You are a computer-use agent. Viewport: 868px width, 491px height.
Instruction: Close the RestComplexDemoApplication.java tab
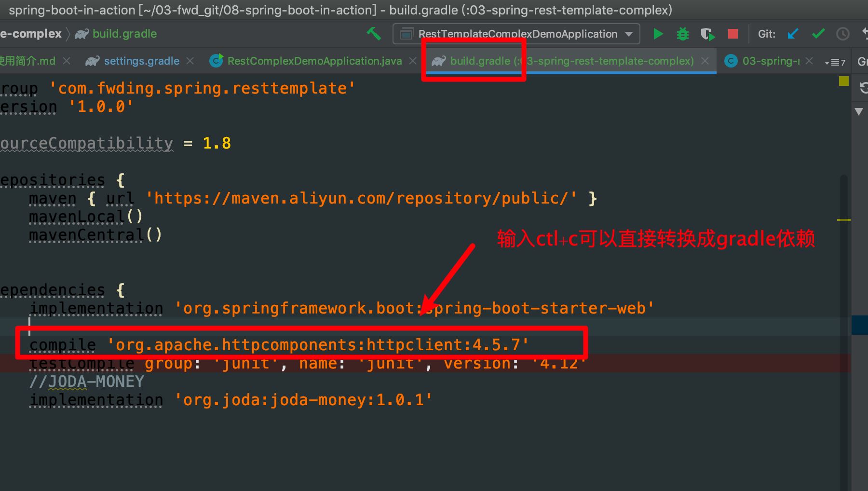click(x=413, y=61)
